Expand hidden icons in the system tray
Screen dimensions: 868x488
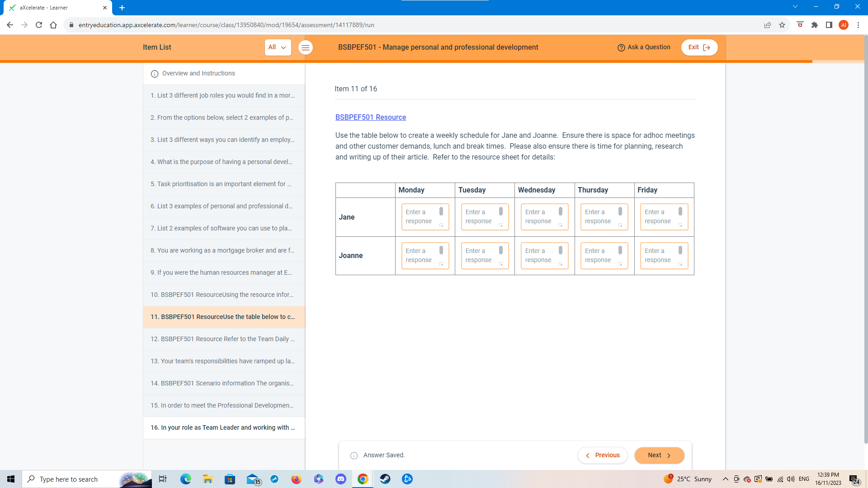(725, 479)
